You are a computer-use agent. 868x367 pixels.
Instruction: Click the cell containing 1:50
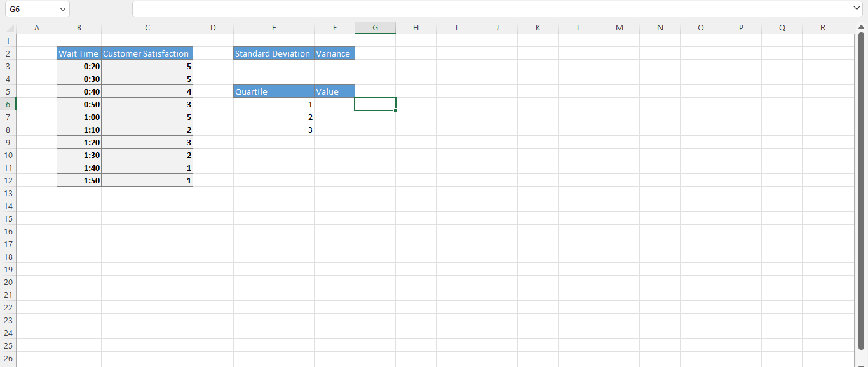[78, 180]
